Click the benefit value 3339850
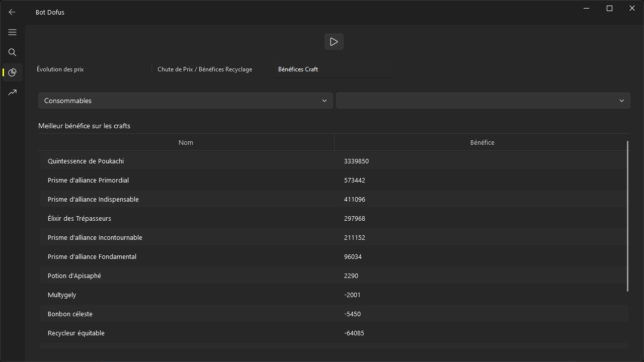Screen dimensions: 644x362 (x=356, y=161)
